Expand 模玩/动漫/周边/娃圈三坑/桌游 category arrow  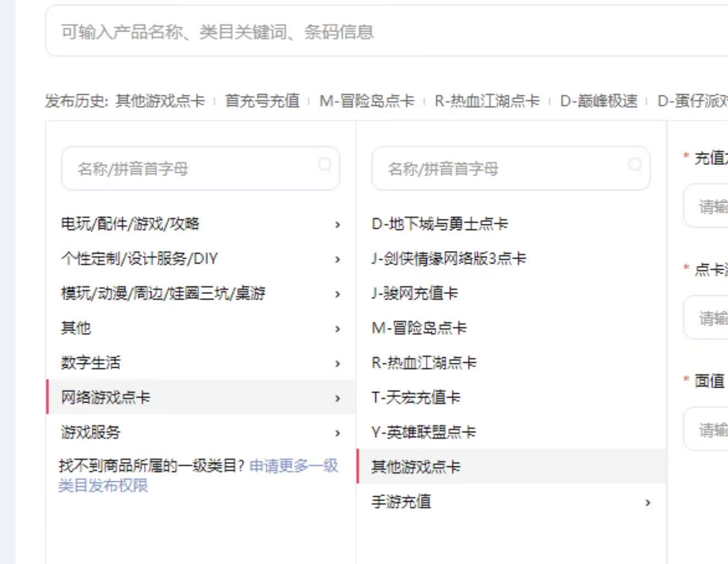338,294
